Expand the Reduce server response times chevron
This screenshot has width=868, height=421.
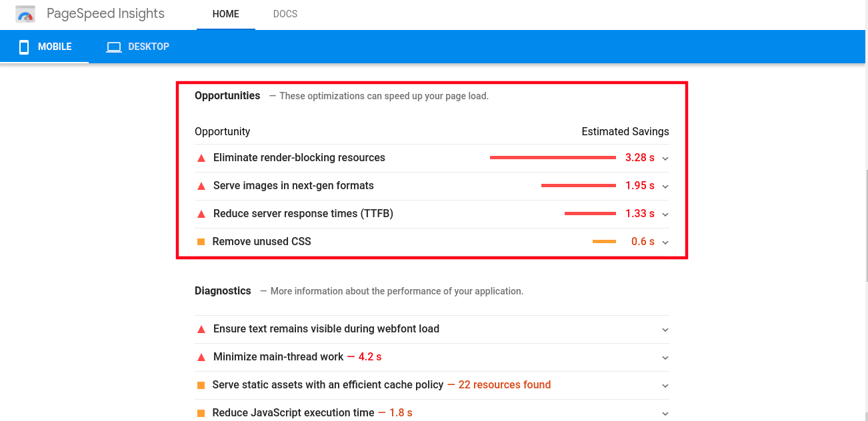(665, 214)
